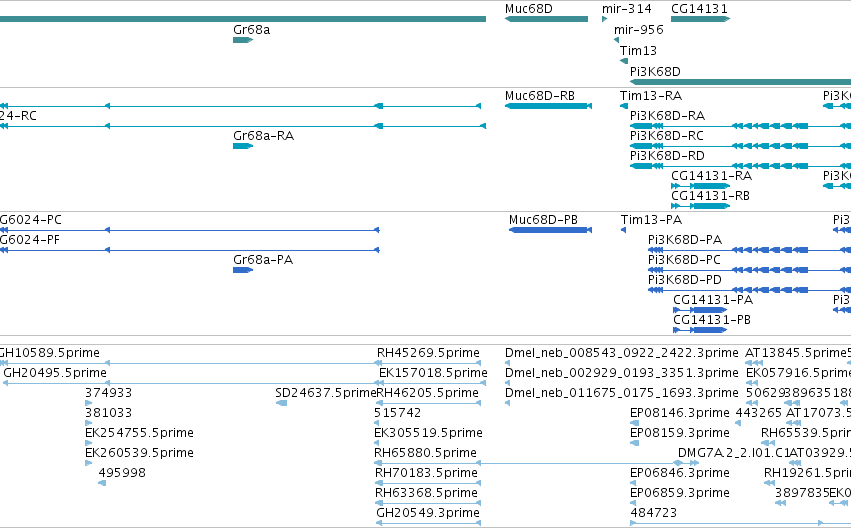Click the Gr68a-PA protein label
The image size is (851, 528).
click(x=263, y=260)
